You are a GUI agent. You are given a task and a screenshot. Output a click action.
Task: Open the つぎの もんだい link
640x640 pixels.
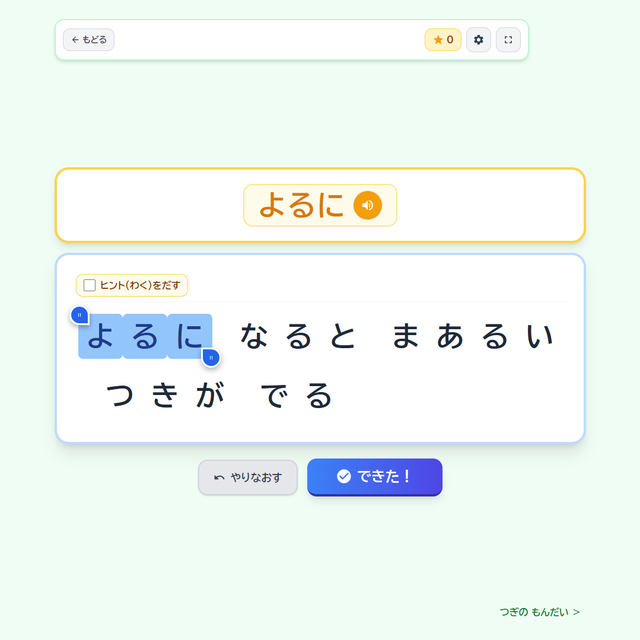click(x=539, y=612)
